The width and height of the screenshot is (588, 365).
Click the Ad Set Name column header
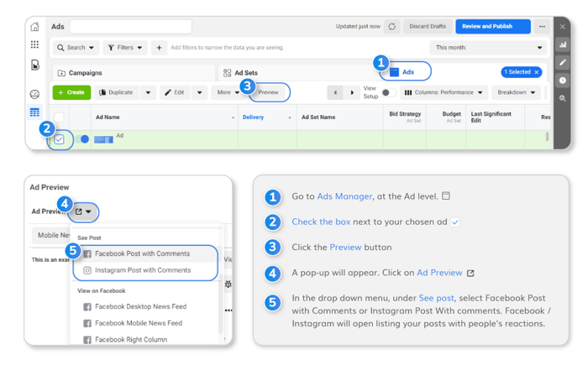click(x=339, y=117)
